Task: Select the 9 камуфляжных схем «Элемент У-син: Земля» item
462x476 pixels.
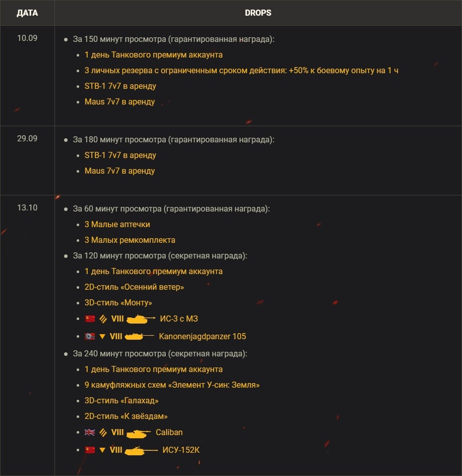Action: pyautogui.click(x=172, y=385)
